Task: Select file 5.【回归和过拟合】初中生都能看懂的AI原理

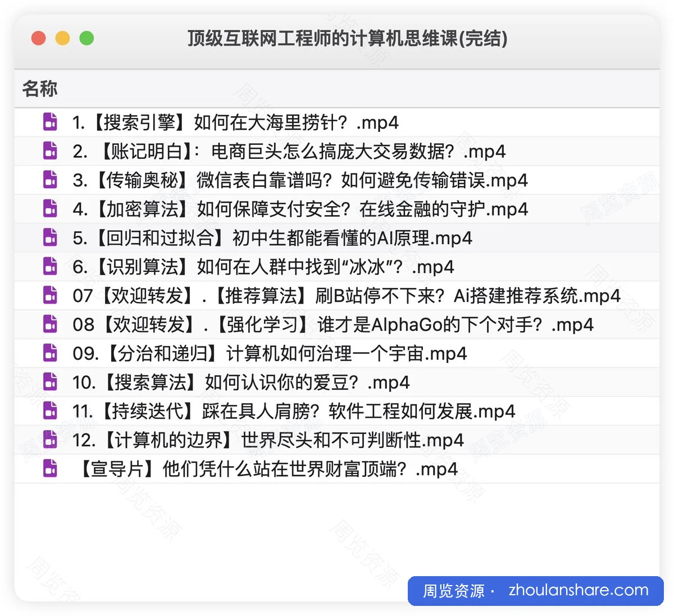Action: [337, 238]
